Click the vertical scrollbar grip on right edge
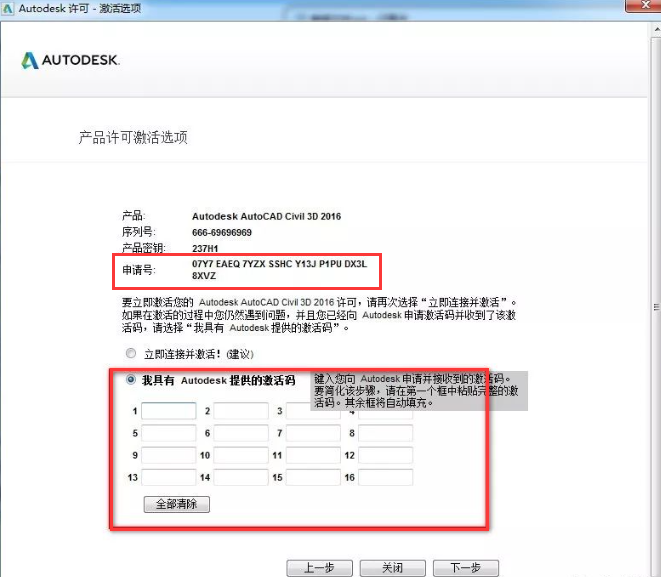This screenshot has height=577, width=661. pos(657,307)
